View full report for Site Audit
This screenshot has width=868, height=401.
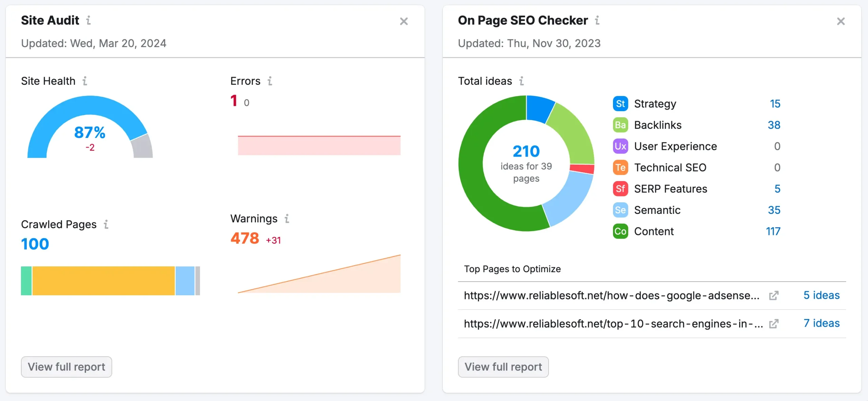(x=66, y=367)
